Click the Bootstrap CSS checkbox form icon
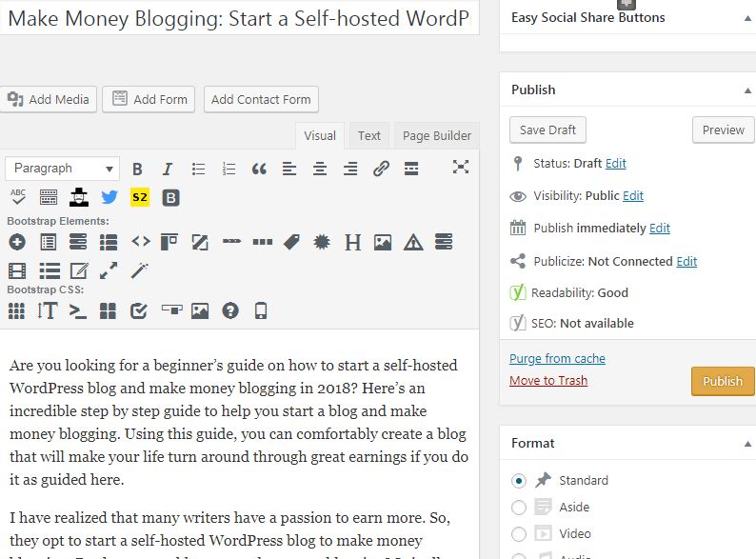Screen dimensions: 756x559 (x=139, y=311)
